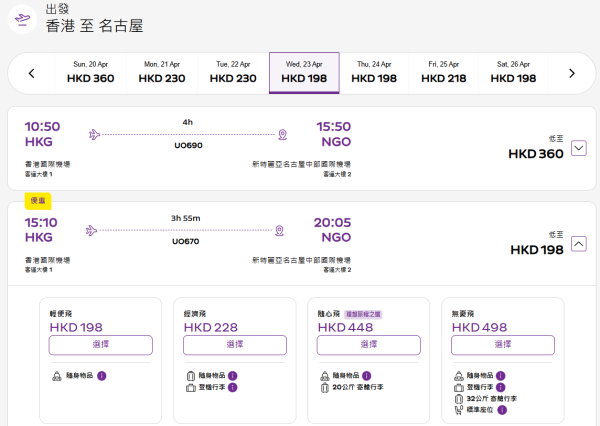Screen dimensions: 600x426
Task: Click the 登機行李 bag icon in HKD 228 card
Action: point(191,388)
